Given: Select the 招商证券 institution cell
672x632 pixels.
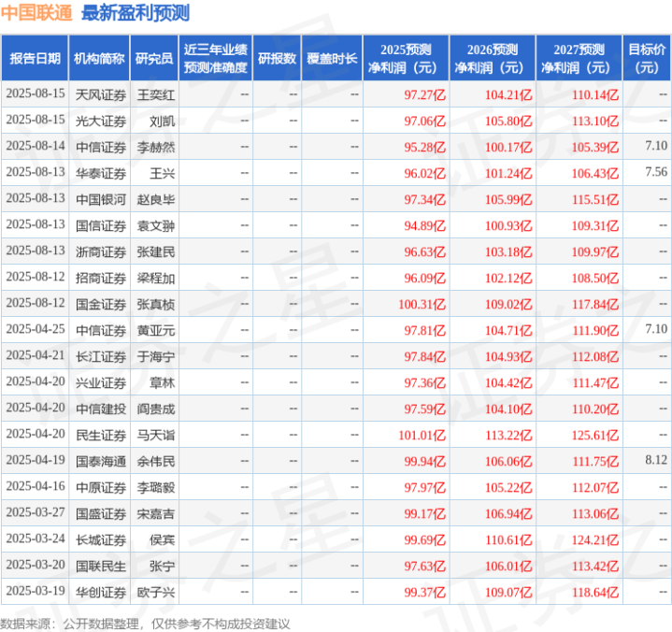Looking at the screenshot, I should [x=101, y=278].
